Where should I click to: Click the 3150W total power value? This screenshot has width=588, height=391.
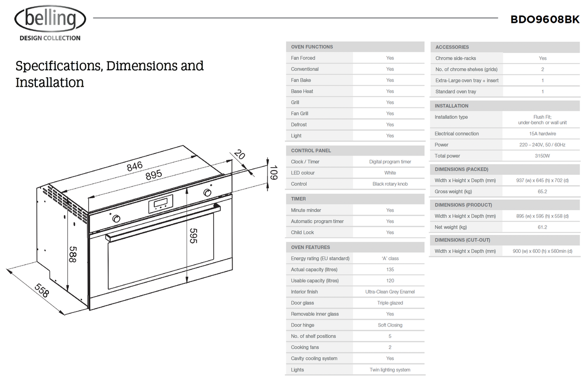[542, 156]
